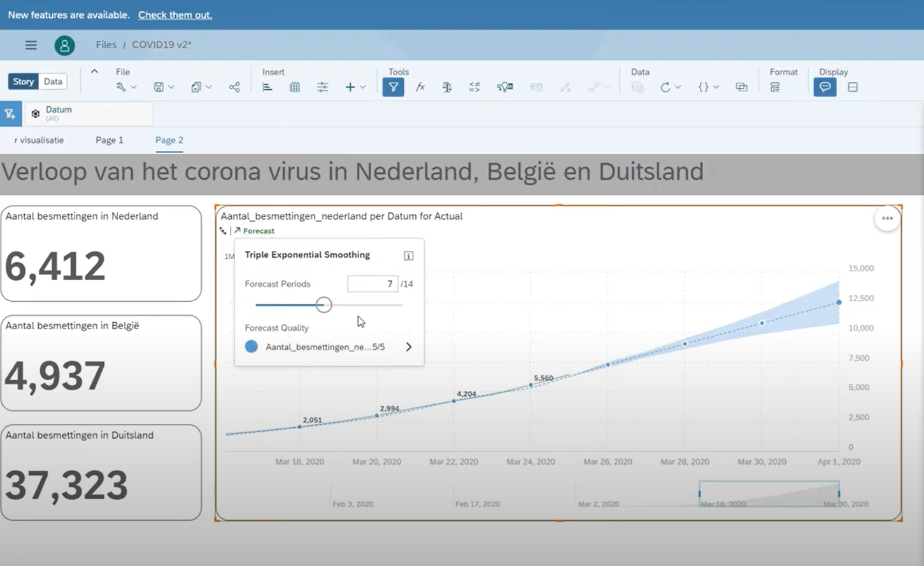
Task: Switch to Page 1 tab
Action: 110,140
